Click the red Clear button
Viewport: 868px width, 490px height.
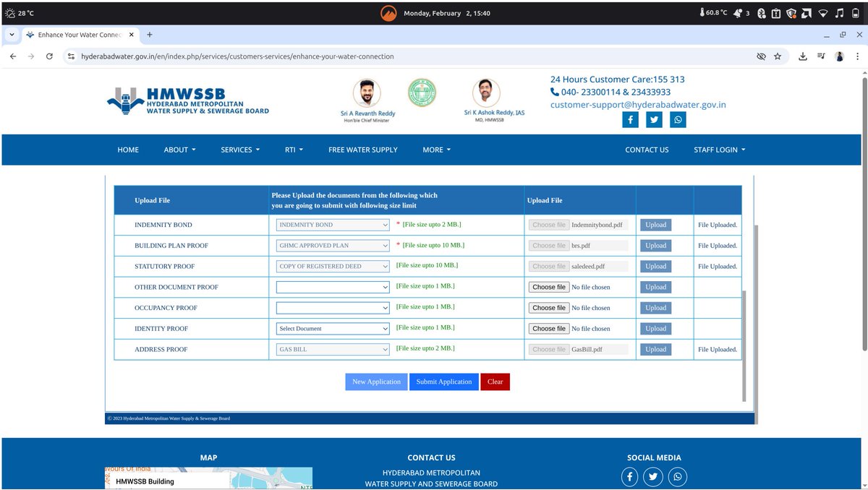coord(495,382)
